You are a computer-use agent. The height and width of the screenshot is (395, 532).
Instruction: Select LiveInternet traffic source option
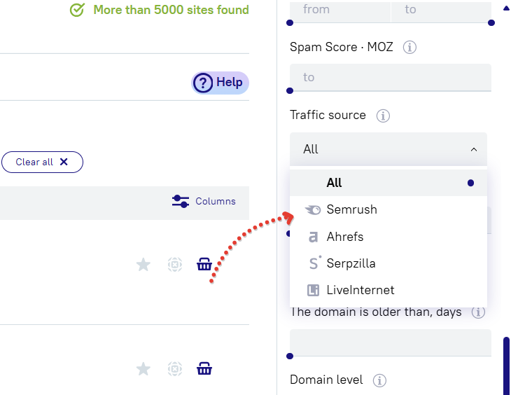[360, 290]
